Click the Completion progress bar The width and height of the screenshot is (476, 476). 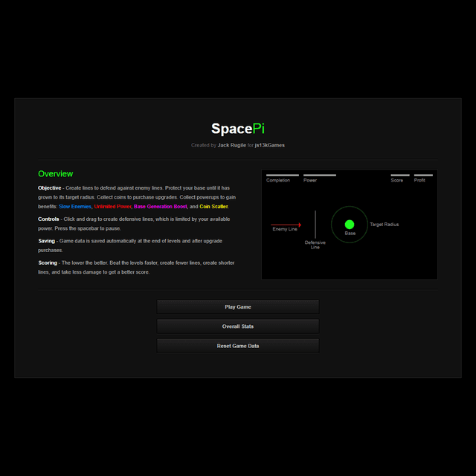coord(283,176)
